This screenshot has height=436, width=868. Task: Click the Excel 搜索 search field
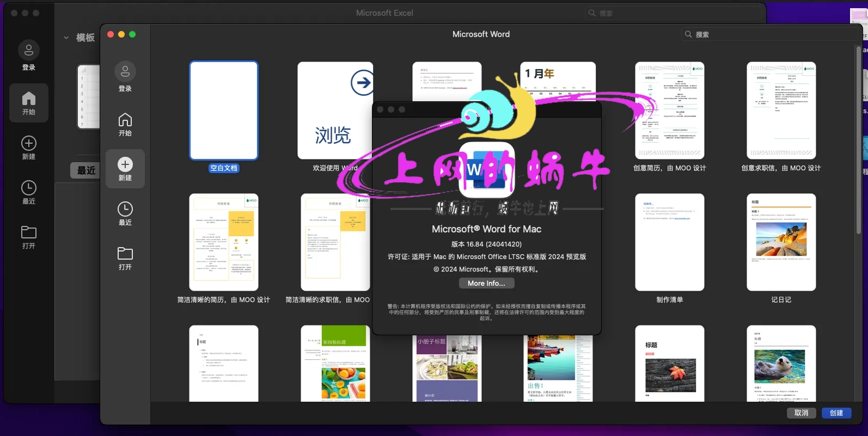coord(674,13)
